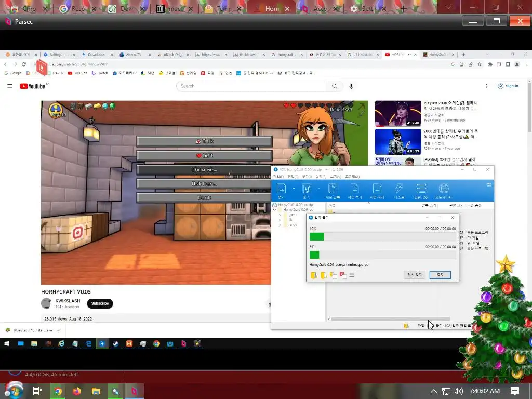
Task: Click the overall 10% extraction progress bar
Action: [383, 236]
